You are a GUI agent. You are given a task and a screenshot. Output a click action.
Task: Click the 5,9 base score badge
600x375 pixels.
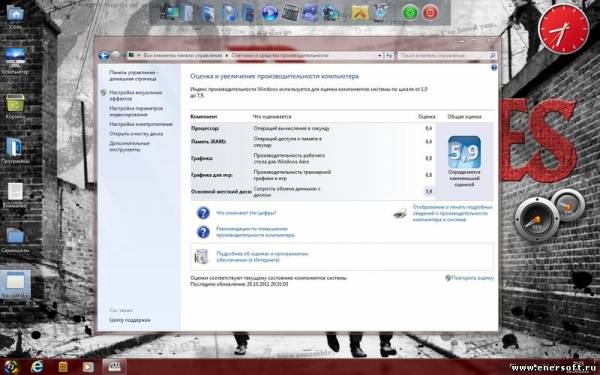click(x=464, y=152)
